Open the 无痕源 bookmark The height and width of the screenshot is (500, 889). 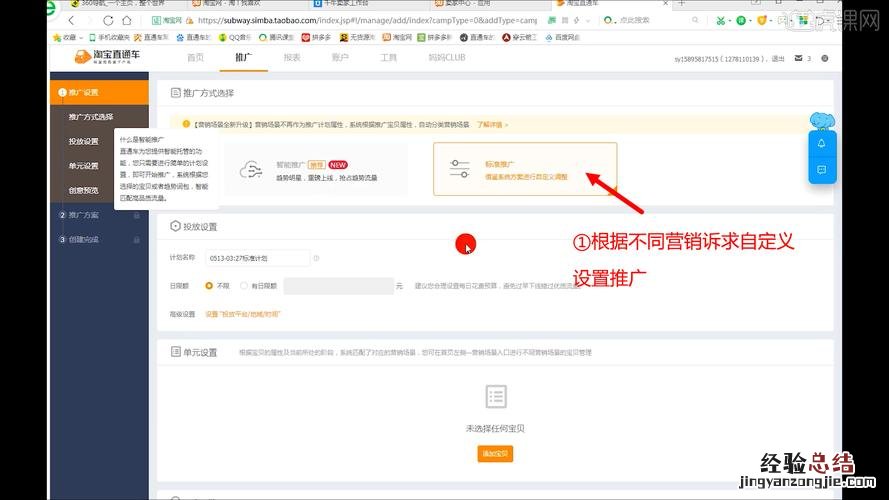357,37
